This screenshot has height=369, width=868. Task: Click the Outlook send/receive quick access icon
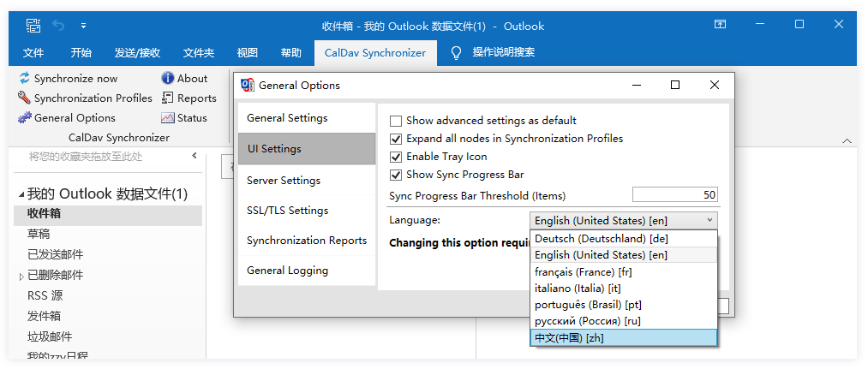click(x=33, y=26)
